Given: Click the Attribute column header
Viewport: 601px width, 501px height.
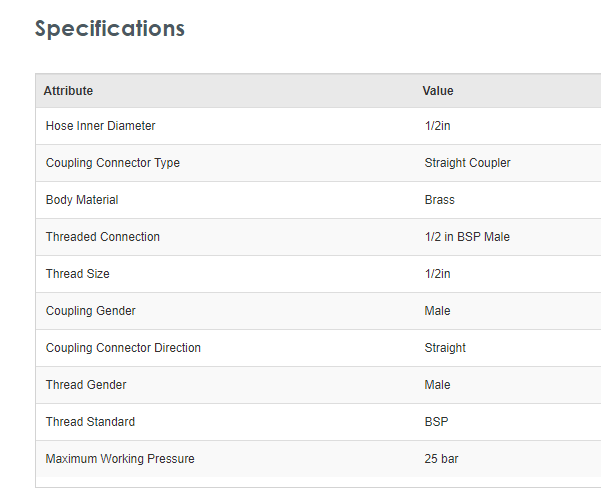Looking at the screenshot, I should 68,91.
